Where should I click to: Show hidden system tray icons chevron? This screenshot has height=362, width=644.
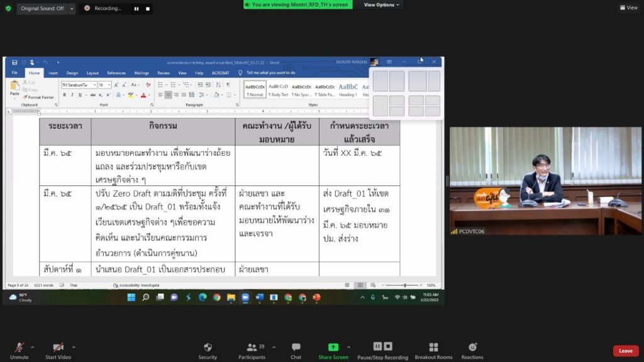click(362, 297)
